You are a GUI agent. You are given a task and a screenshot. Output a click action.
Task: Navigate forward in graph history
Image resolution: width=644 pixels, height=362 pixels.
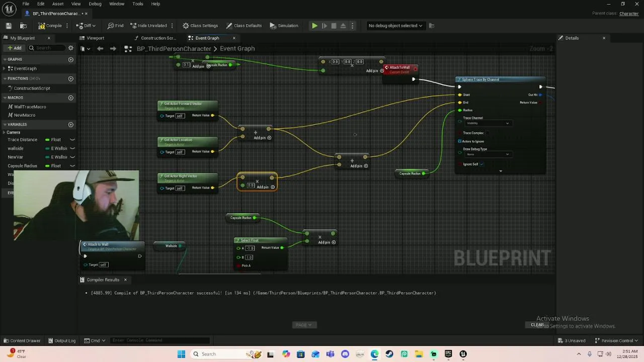click(x=113, y=49)
